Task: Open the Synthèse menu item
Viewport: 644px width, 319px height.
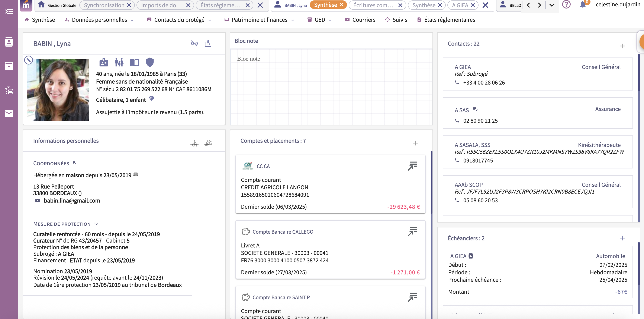Action: (x=40, y=20)
